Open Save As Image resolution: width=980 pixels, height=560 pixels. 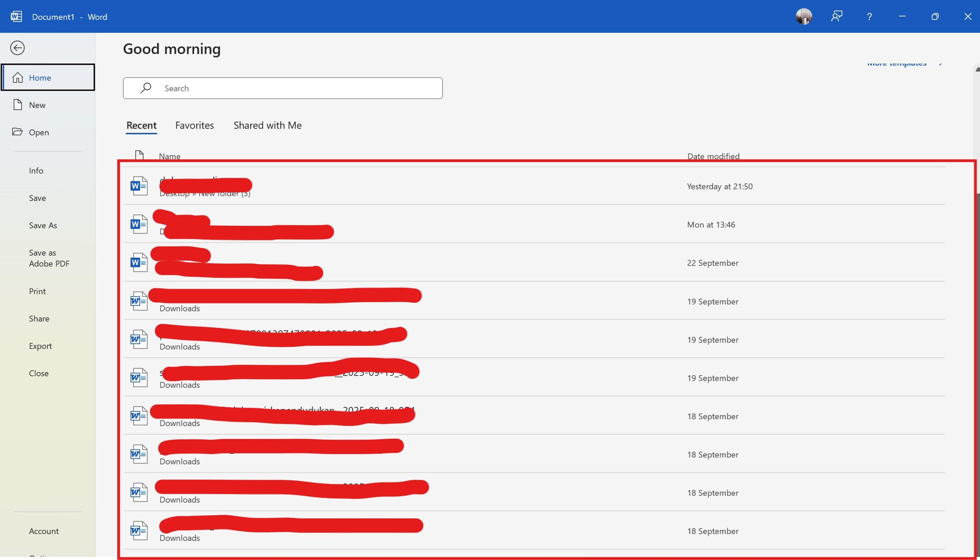click(42, 225)
